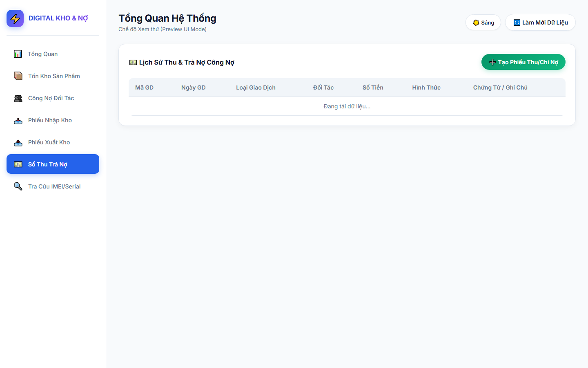Click the bar chart icon for Tổng Quan
588x368 pixels.
tap(18, 54)
